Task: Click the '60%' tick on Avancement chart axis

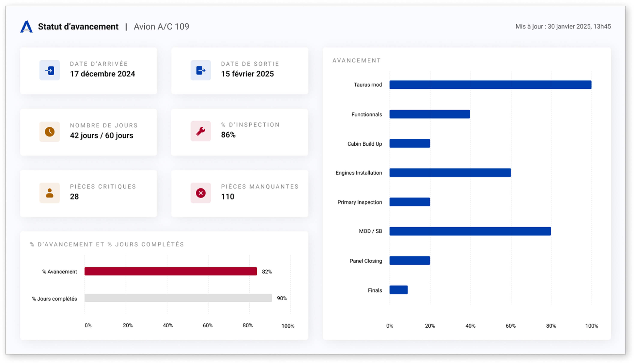Action: (x=511, y=326)
